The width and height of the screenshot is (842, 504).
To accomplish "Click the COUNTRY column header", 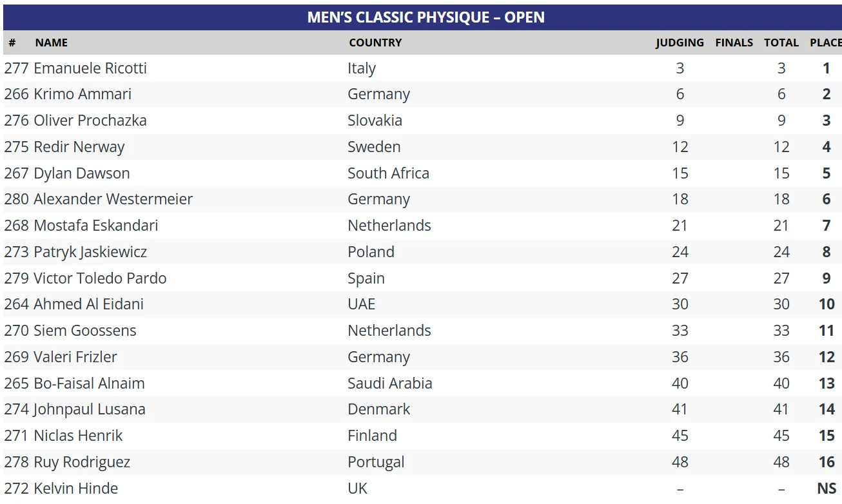I will pos(375,43).
